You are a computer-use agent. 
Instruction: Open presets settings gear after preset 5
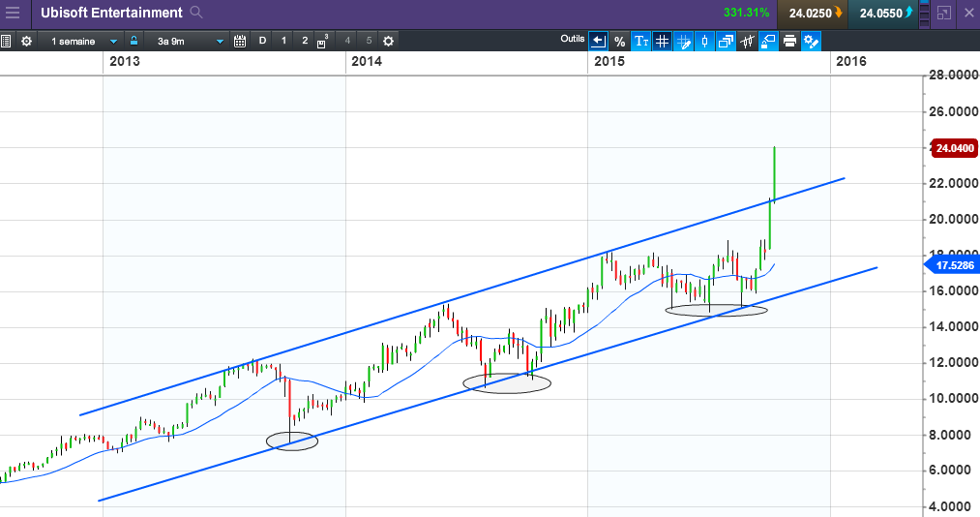[x=388, y=42]
